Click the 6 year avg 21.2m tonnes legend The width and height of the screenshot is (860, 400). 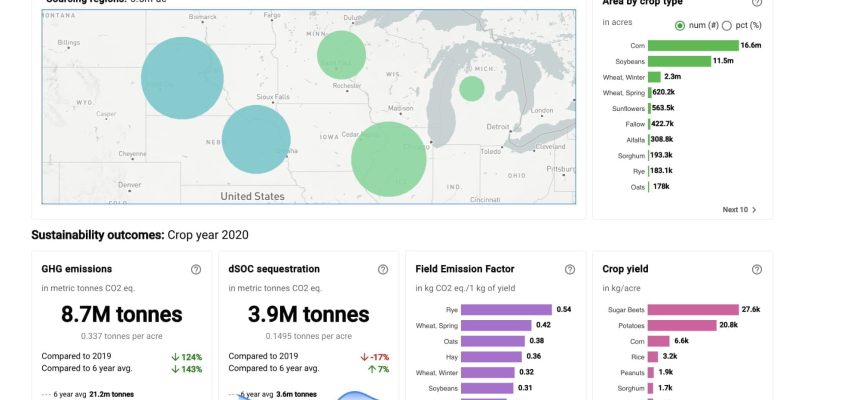pyautogui.click(x=88, y=394)
